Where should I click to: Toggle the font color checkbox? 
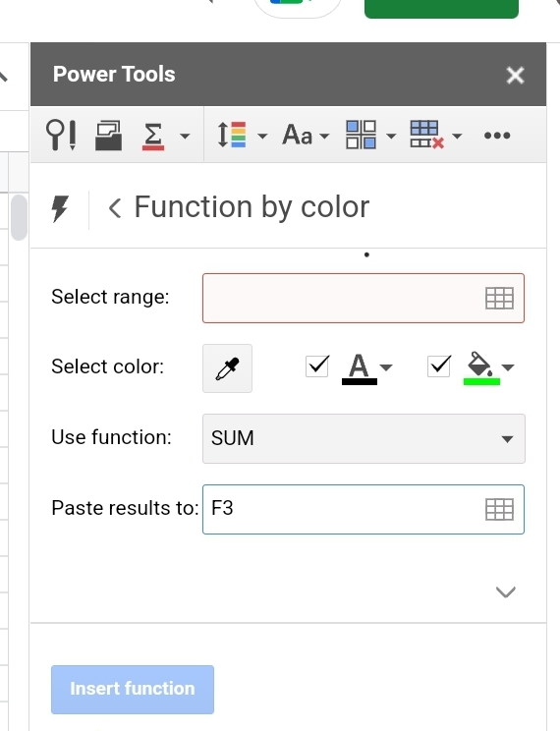[317, 366]
